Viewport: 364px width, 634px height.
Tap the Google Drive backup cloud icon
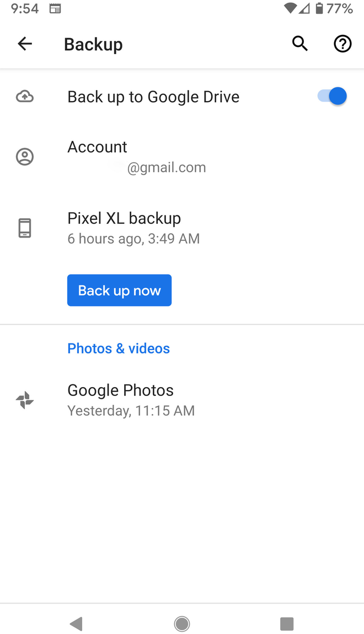click(x=24, y=96)
